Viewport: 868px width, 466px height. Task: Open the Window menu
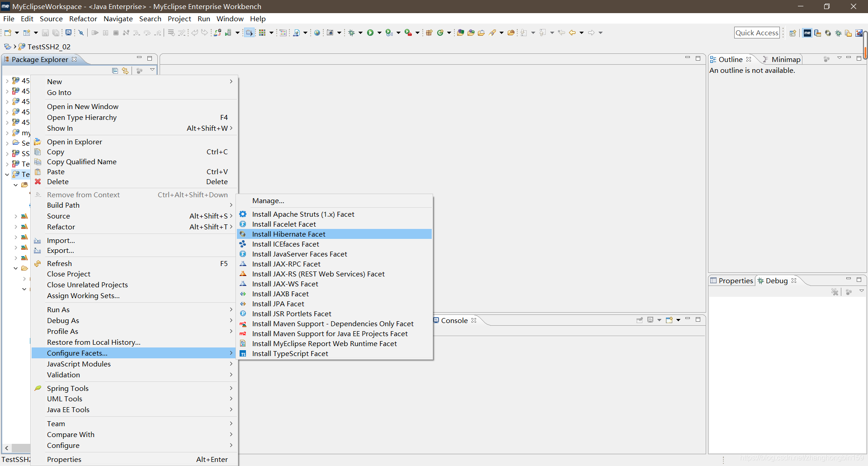coord(230,19)
